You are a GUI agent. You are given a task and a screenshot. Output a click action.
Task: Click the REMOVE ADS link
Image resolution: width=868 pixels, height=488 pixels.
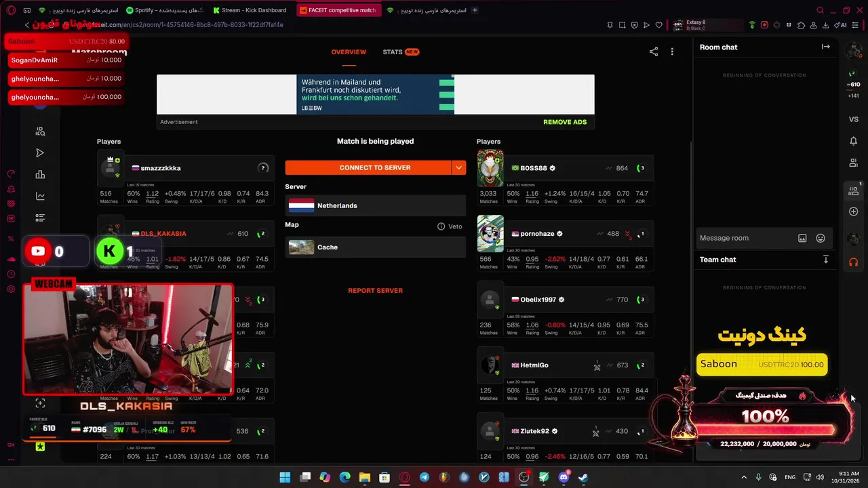(565, 122)
